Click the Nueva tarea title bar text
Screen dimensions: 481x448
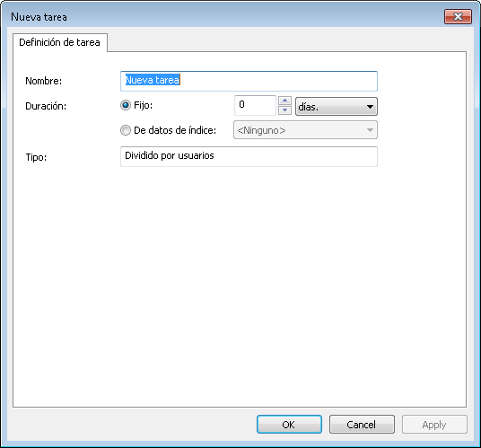pyautogui.click(x=39, y=17)
